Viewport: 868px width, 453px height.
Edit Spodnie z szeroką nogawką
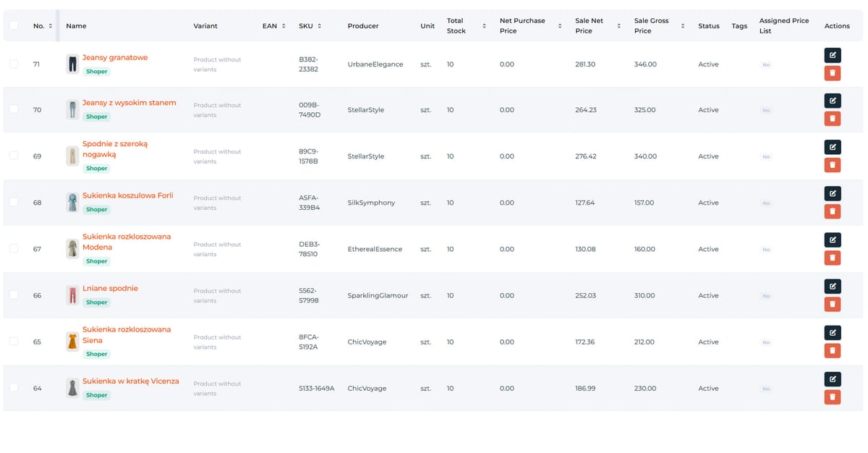833,147
